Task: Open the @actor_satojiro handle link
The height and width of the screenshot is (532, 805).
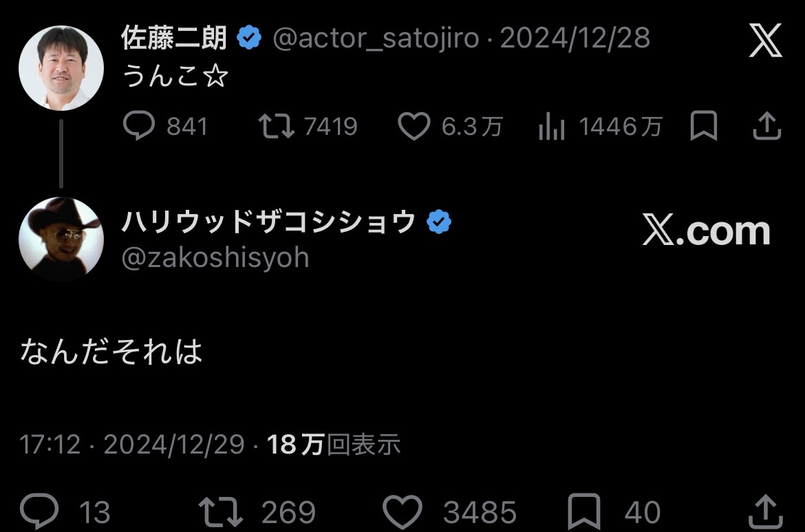Action: (375, 38)
